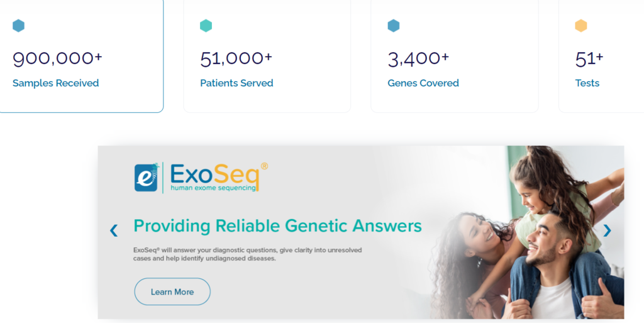The image size is (644, 323).
Task: Open the Patients Served link
Action: (236, 83)
